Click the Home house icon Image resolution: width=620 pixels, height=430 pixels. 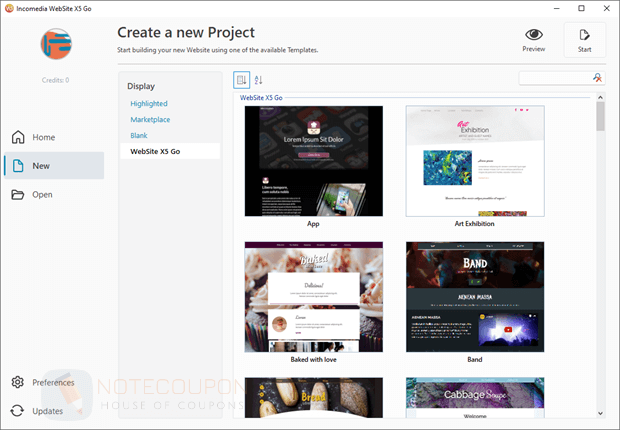[x=18, y=137]
